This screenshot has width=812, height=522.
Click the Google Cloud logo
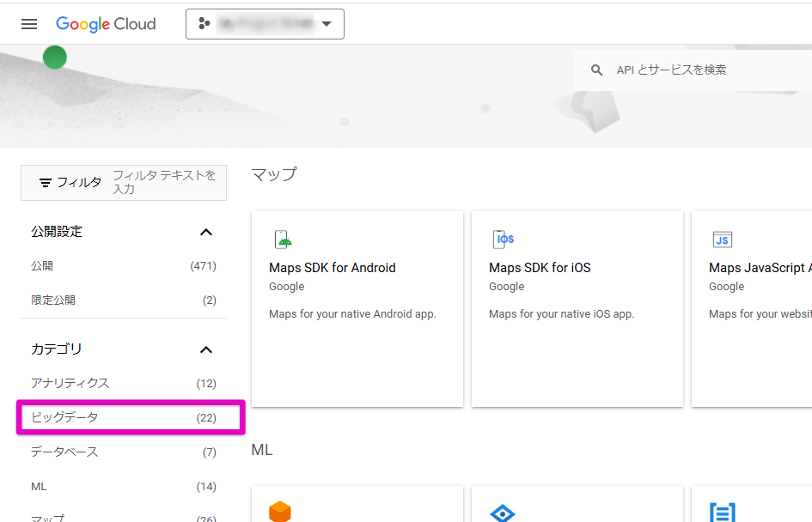(x=106, y=24)
